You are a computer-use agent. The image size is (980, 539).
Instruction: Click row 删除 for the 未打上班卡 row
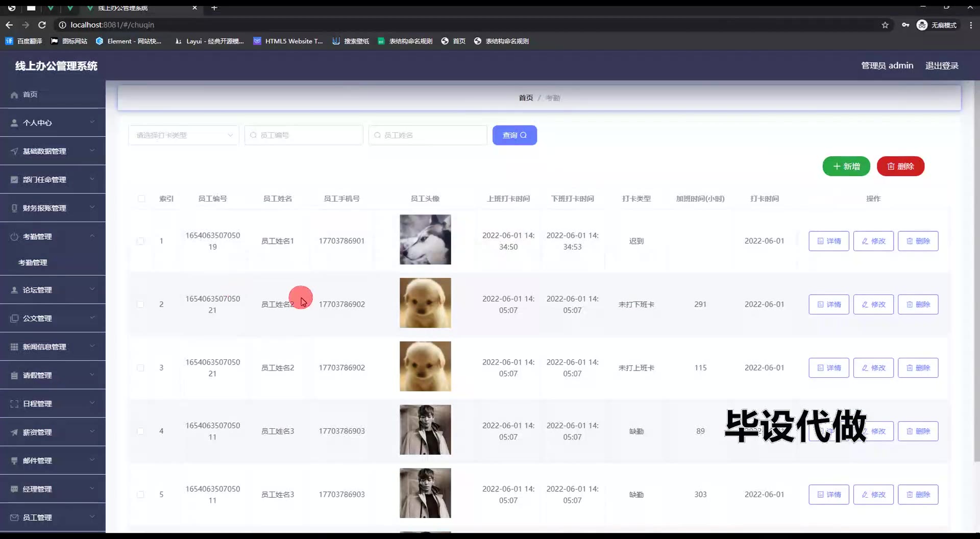pyautogui.click(x=918, y=368)
